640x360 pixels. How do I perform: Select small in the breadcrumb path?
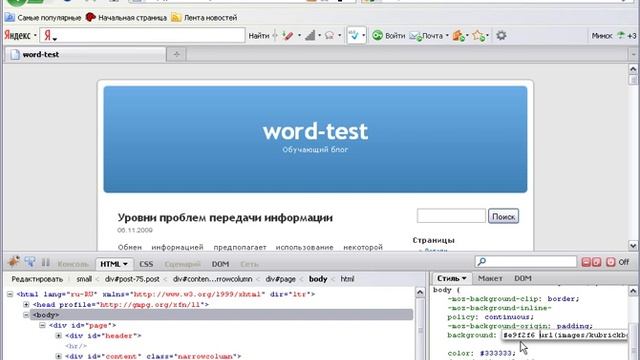pos(84,279)
